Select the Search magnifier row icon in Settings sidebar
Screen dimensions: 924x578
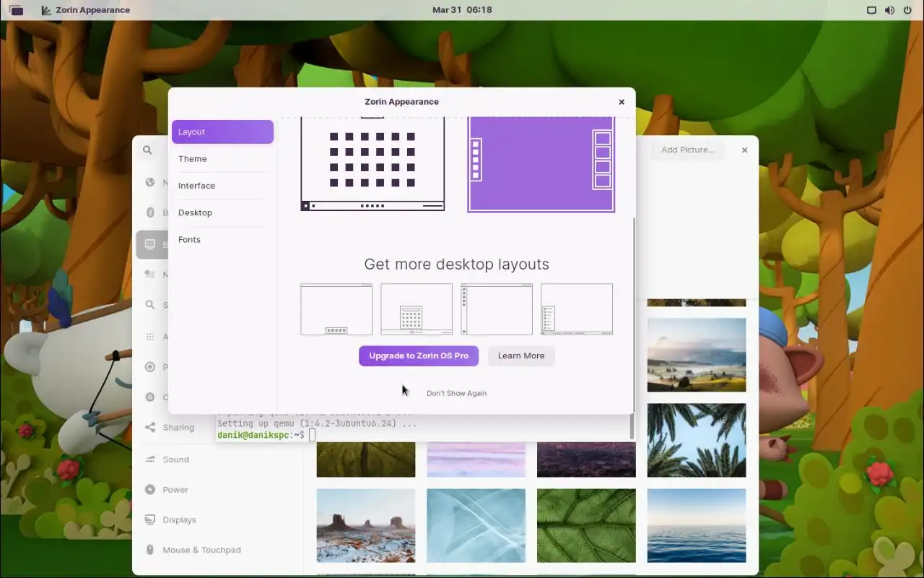tap(150, 305)
